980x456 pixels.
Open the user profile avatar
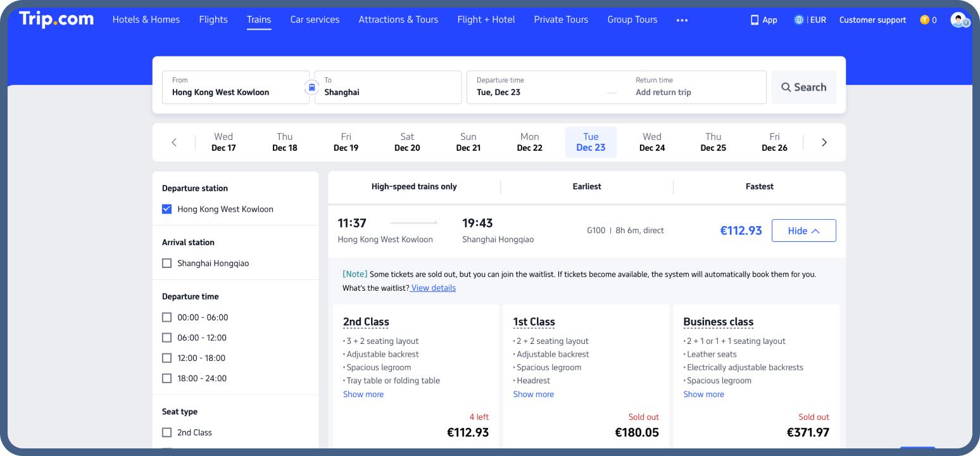(x=959, y=20)
